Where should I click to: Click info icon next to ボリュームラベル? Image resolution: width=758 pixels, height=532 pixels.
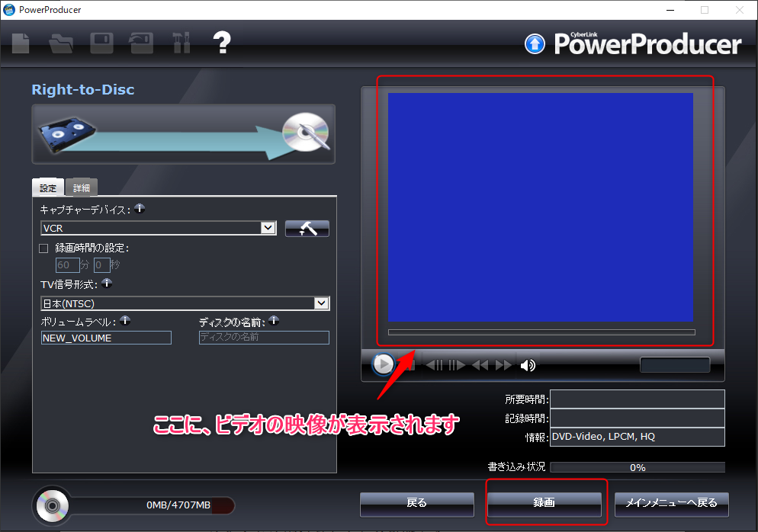click(x=125, y=320)
